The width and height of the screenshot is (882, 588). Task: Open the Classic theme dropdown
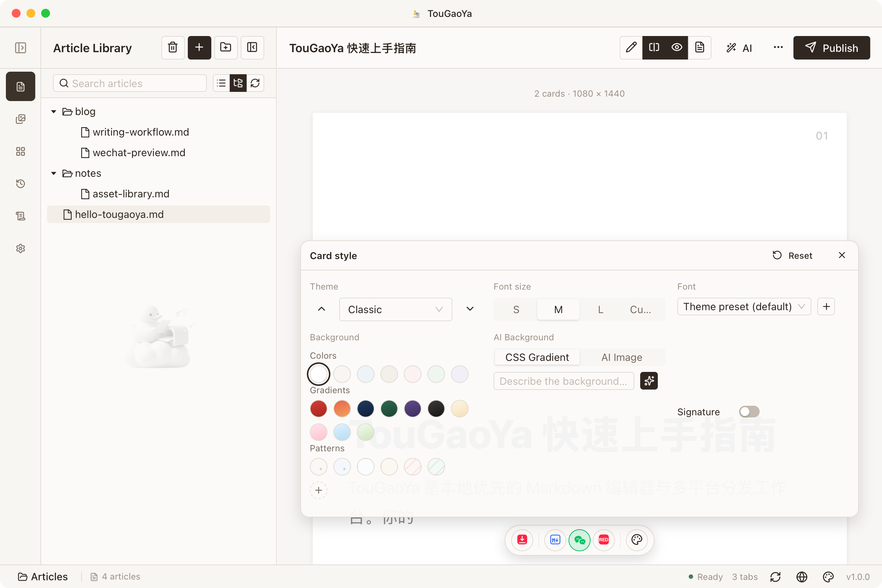tap(396, 309)
